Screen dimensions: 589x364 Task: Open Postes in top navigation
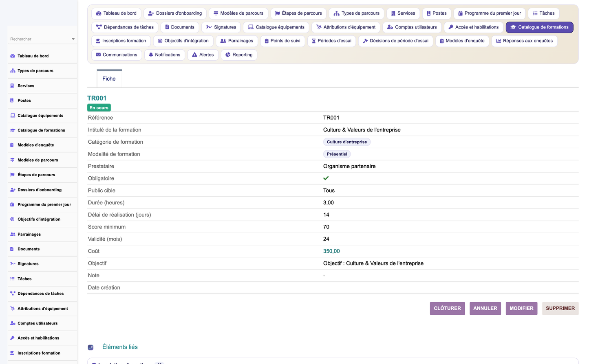(437, 13)
